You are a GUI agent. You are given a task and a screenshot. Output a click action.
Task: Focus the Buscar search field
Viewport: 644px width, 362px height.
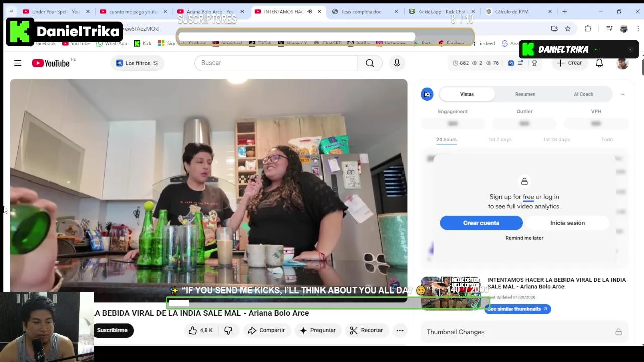click(x=276, y=63)
